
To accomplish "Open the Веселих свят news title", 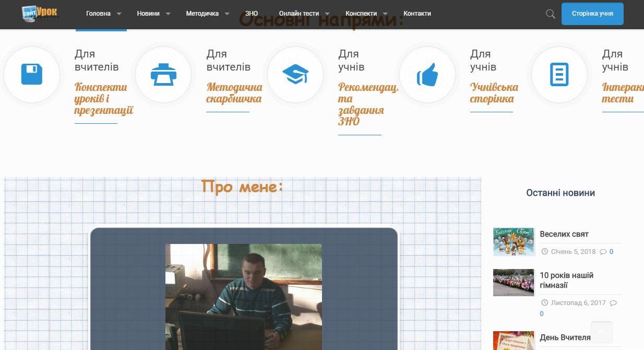I will click(564, 234).
